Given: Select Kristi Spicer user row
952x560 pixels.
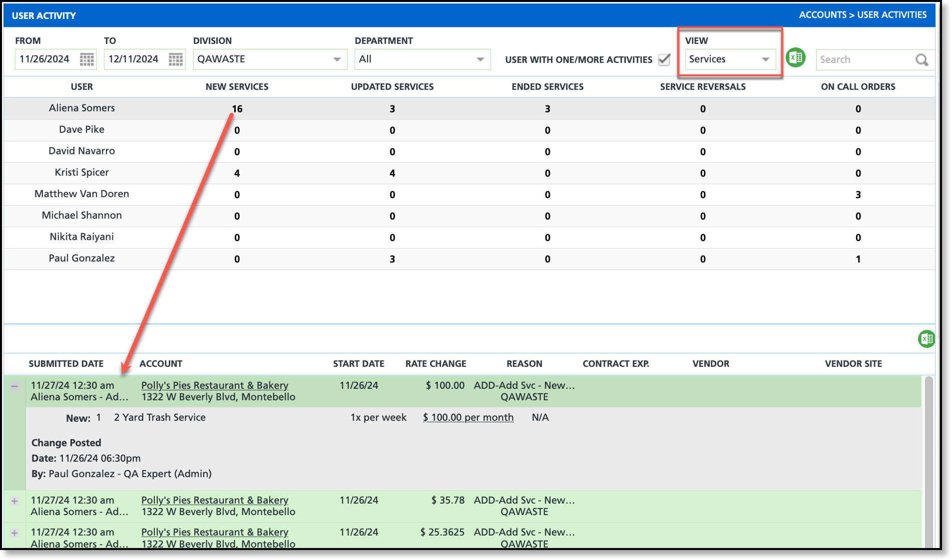Looking at the screenshot, I should [470, 173].
